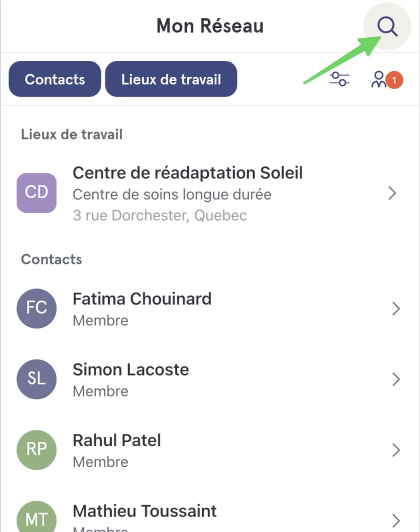Open Mathieu Toussaint row chevron
This screenshot has width=420, height=532.
click(x=396, y=521)
